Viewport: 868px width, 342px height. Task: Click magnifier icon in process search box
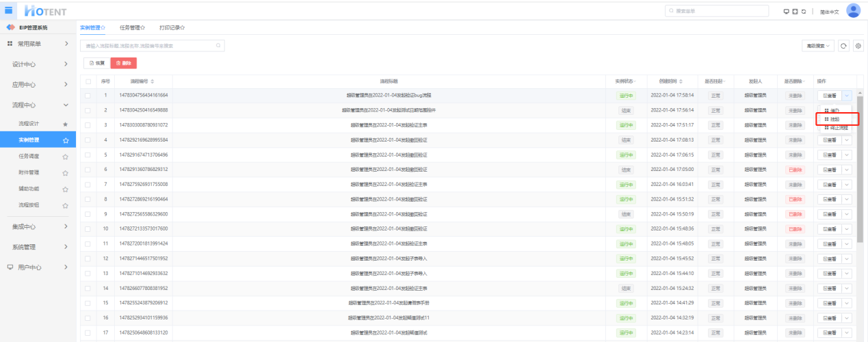click(218, 45)
